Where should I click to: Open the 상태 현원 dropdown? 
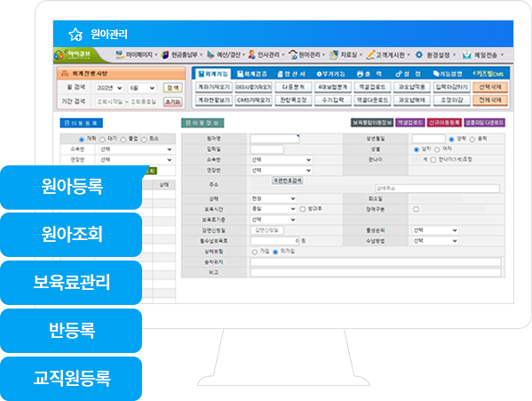point(274,198)
